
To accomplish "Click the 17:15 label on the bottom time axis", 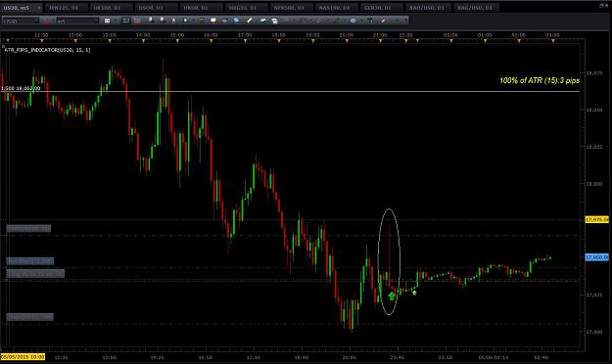I will [x=254, y=357].
